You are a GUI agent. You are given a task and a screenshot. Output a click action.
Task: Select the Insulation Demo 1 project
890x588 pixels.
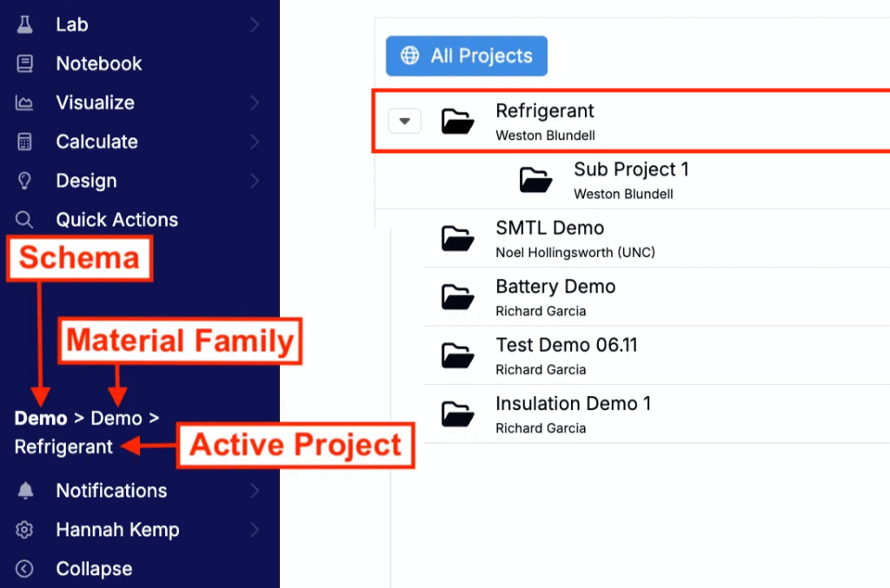(x=657, y=414)
